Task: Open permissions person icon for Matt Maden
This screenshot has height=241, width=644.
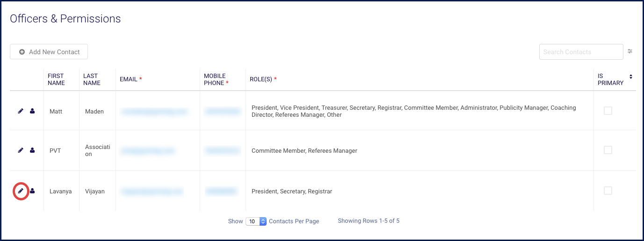Action: [x=32, y=111]
